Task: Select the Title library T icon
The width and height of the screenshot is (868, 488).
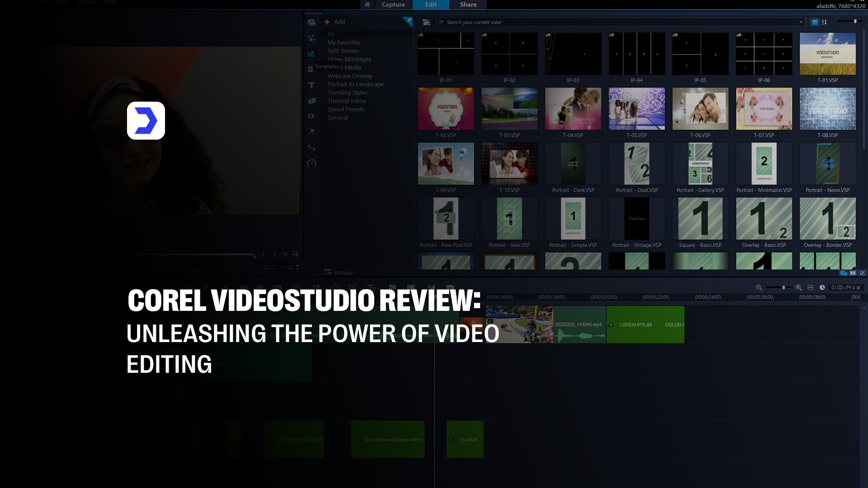Action: (x=311, y=85)
